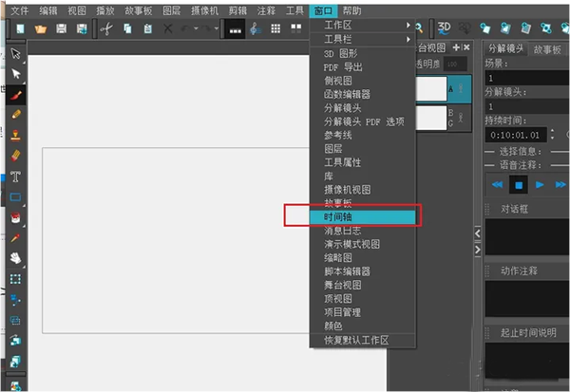The height and width of the screenshot is (392, 570).
Task: Choose 3D 图形 menu entry
Action: [362, 54]
